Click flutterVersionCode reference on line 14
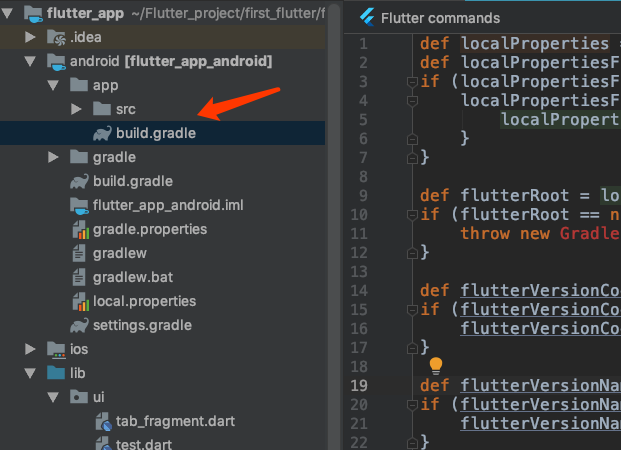 (540, 290)
